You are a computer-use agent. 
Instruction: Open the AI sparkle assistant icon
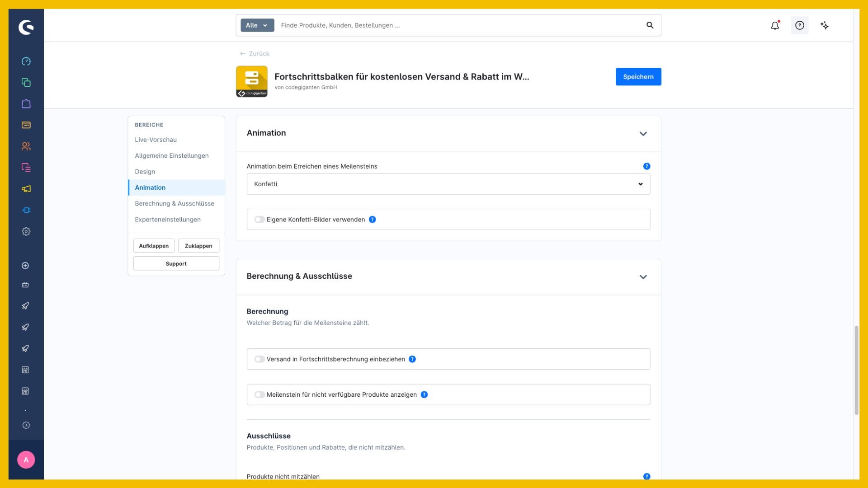[x=825, y=25]
